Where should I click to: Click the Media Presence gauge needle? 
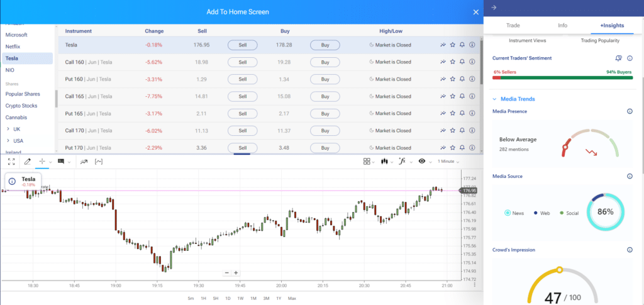click(565, 147)
